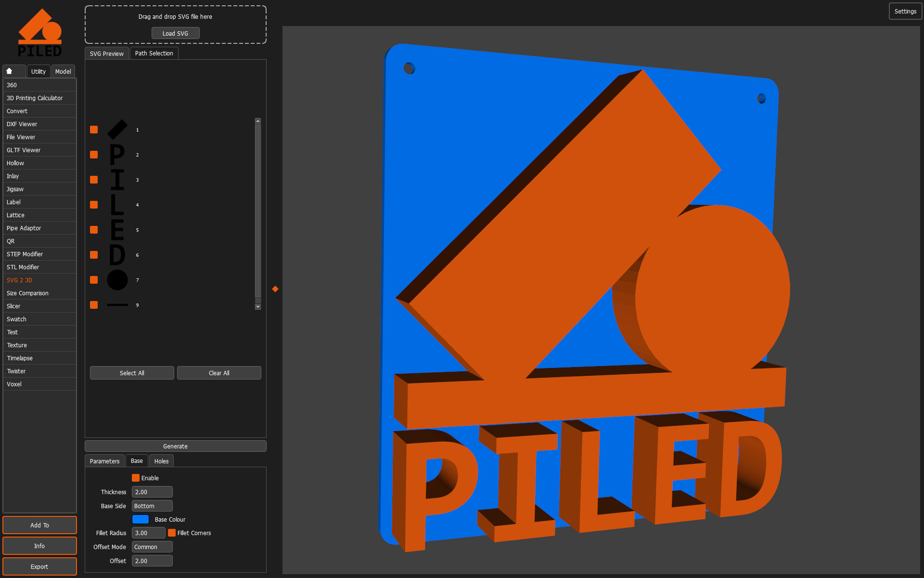
Task: Click the Export button
Action: coord(39,566)
